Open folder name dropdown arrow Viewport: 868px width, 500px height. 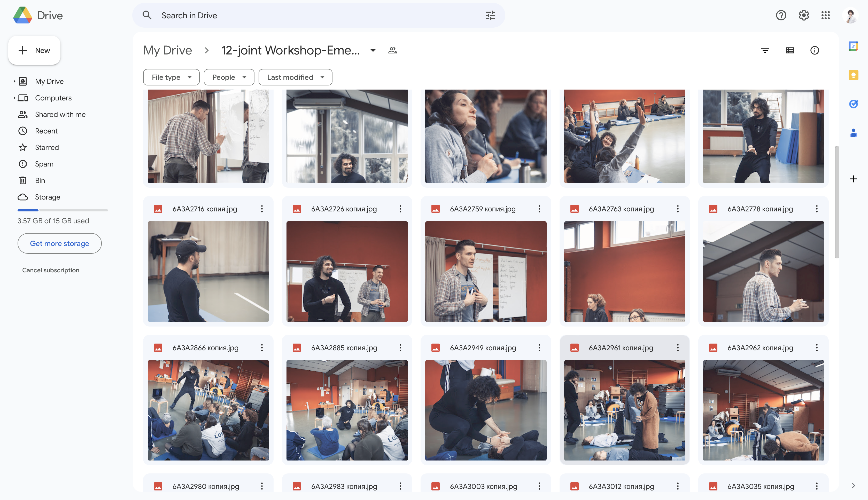373,51
